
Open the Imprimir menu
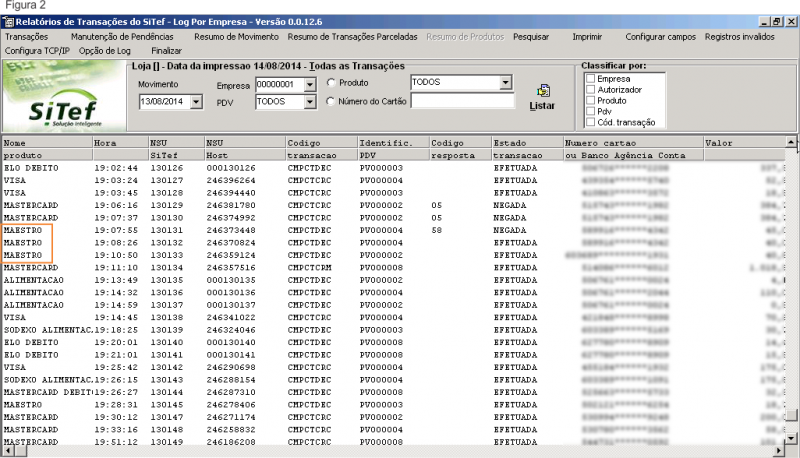[587, 37]
